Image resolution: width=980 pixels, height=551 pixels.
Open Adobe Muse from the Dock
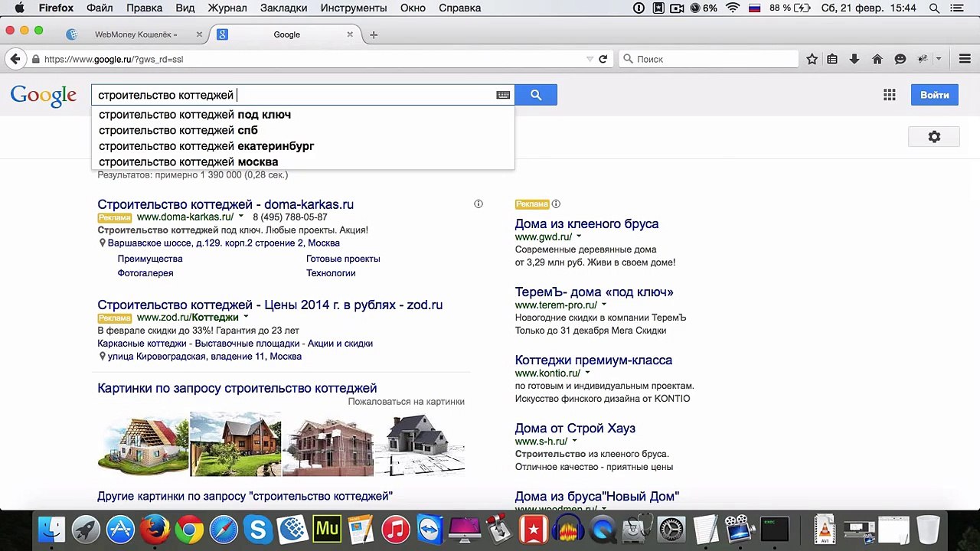tap(327, 529)
